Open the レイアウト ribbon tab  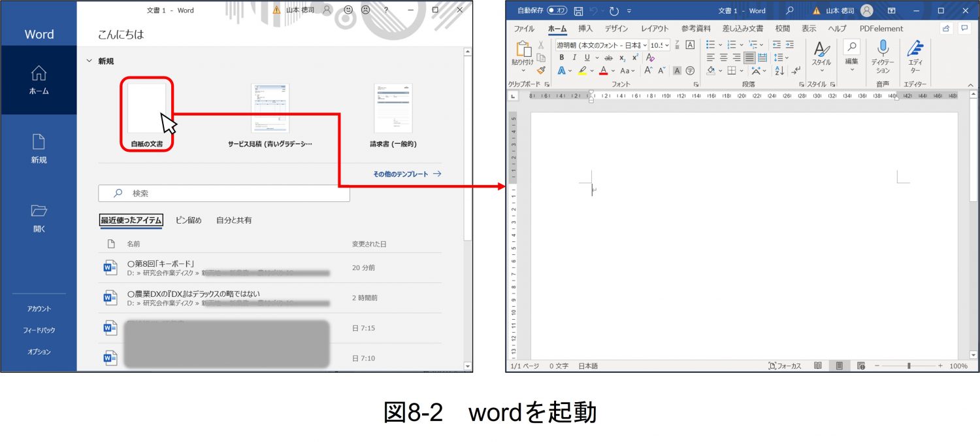coord(655,29)
